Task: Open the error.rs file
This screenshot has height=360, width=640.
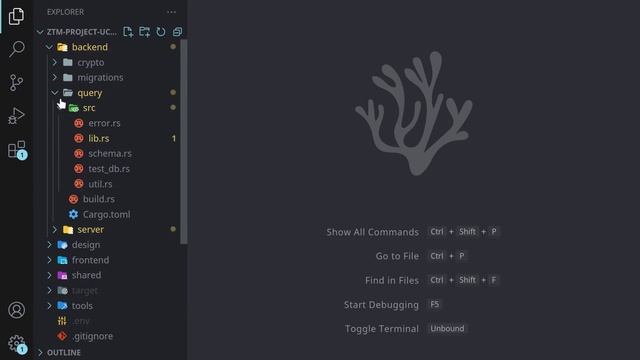Action: [104, 123]
